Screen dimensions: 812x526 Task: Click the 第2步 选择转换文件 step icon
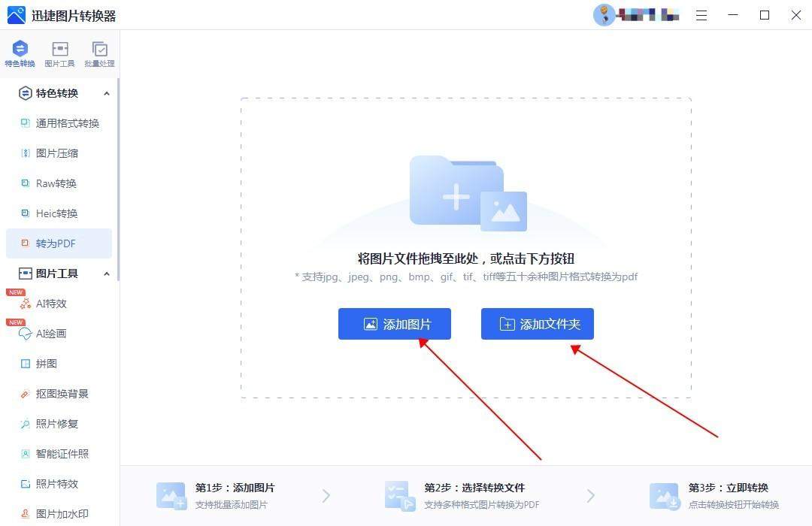point(400,496)
